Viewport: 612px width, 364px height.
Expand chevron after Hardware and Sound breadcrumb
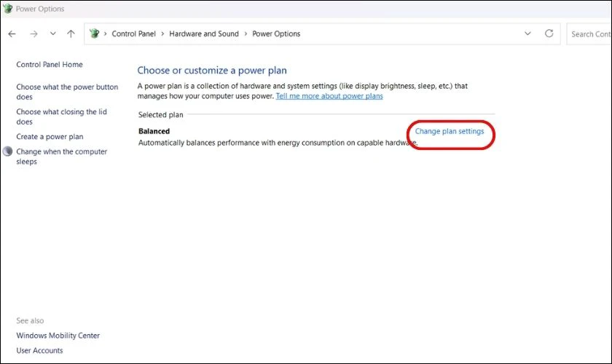[246, 34]
